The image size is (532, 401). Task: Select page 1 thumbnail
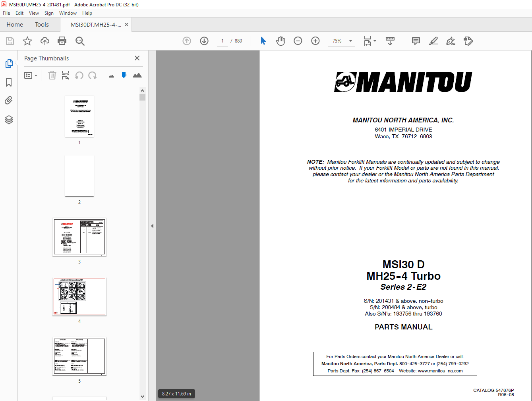[79, 116]
